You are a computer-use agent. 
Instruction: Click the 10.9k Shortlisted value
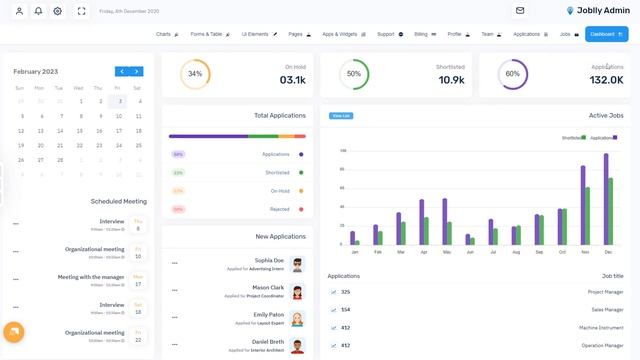tap(451, 80)
